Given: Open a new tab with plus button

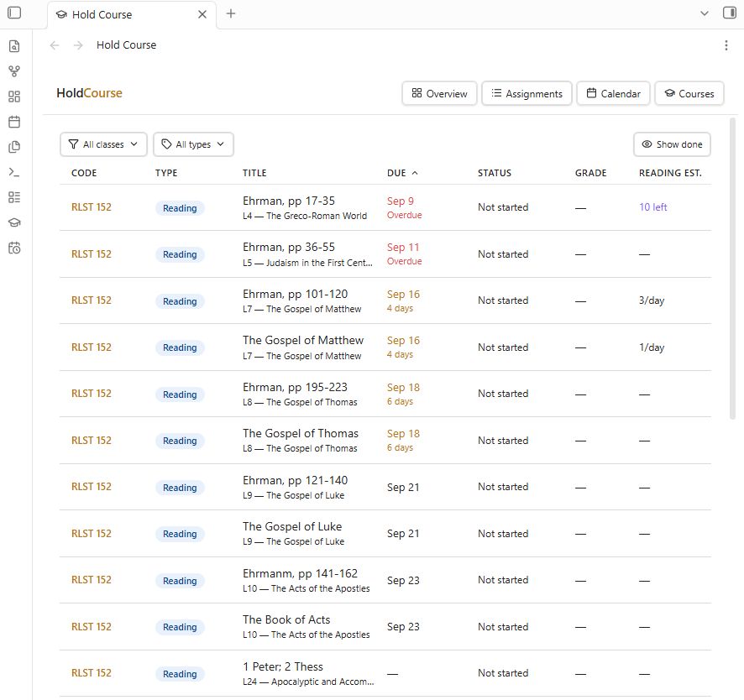Looking at the screenshot, I should coord(231,13).
